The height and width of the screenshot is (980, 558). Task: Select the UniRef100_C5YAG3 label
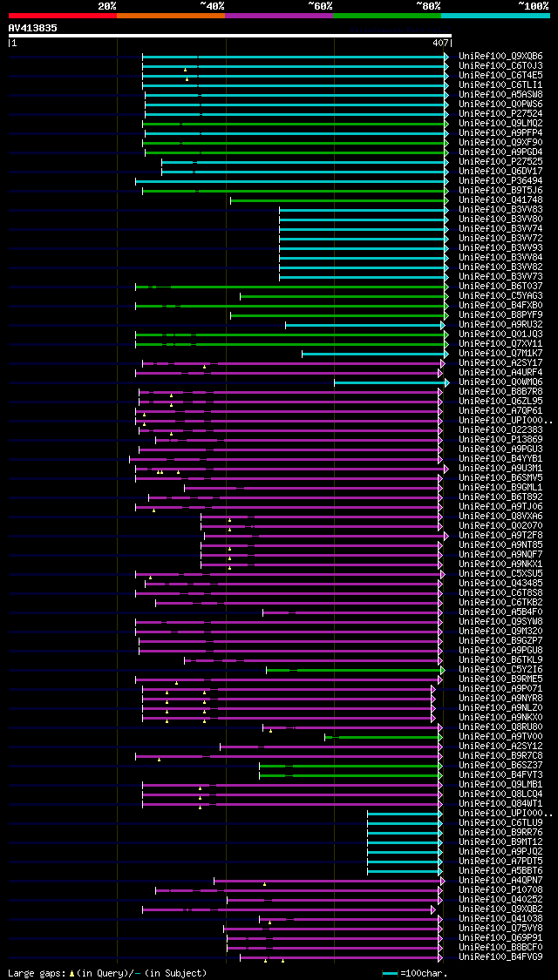(x=500, y=295)
